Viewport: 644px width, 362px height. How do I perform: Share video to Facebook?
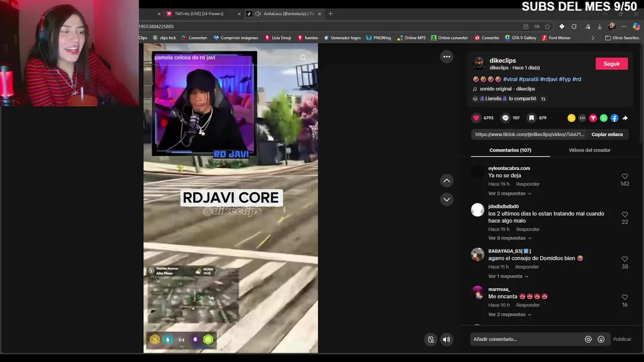tap(614, 118)
